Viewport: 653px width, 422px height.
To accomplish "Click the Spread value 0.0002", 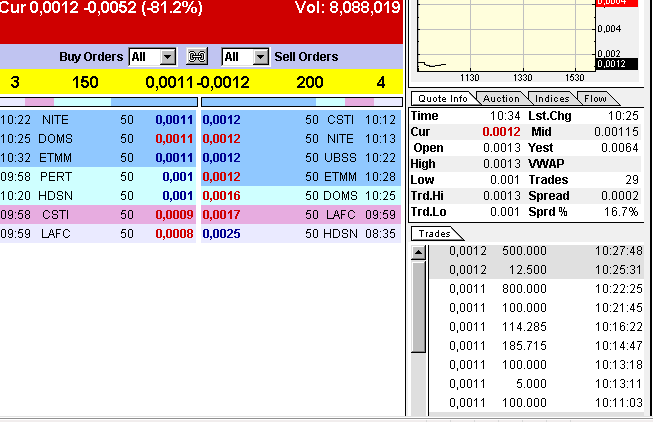I will [620, 196].
